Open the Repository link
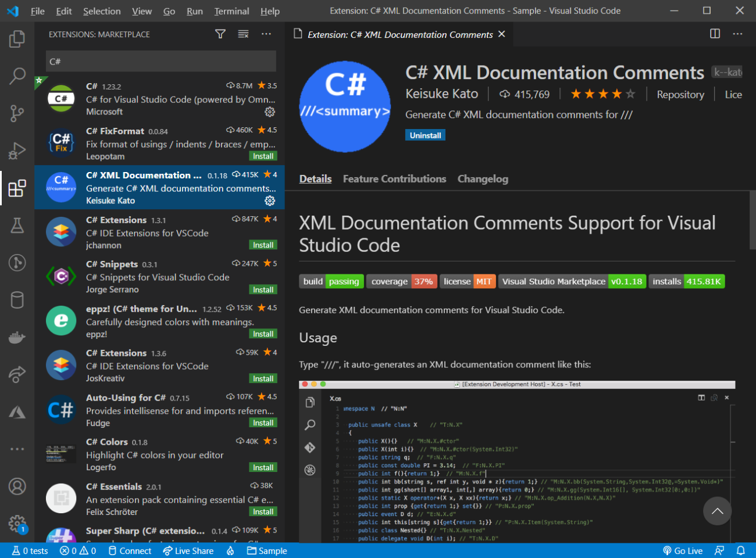This screenshot has height=558, width=756. [680, 95]
